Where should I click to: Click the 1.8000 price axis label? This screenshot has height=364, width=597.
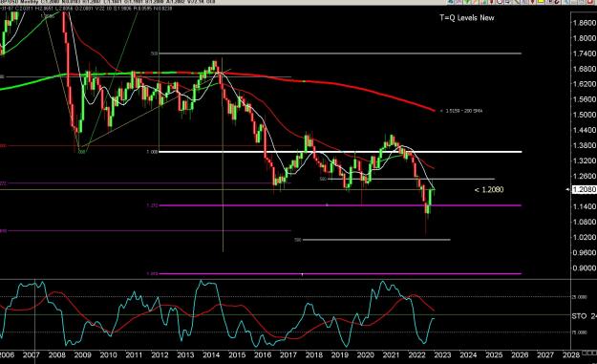pos(585,38)
